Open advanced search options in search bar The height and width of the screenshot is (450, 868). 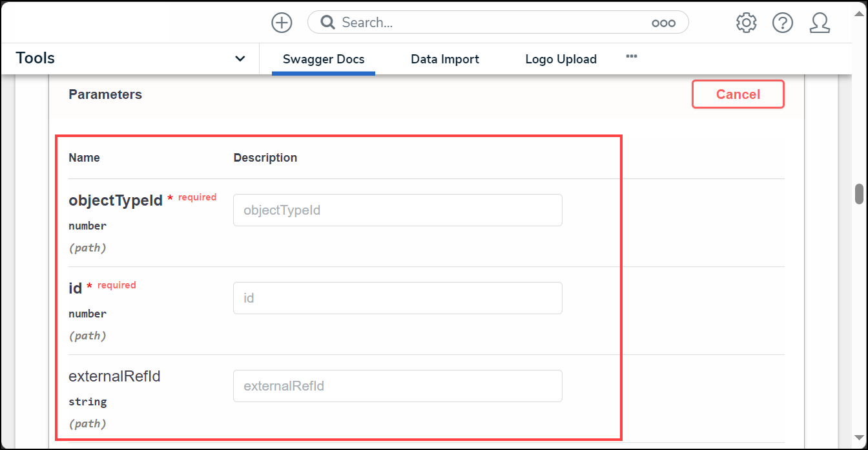(x=663, y=23)
